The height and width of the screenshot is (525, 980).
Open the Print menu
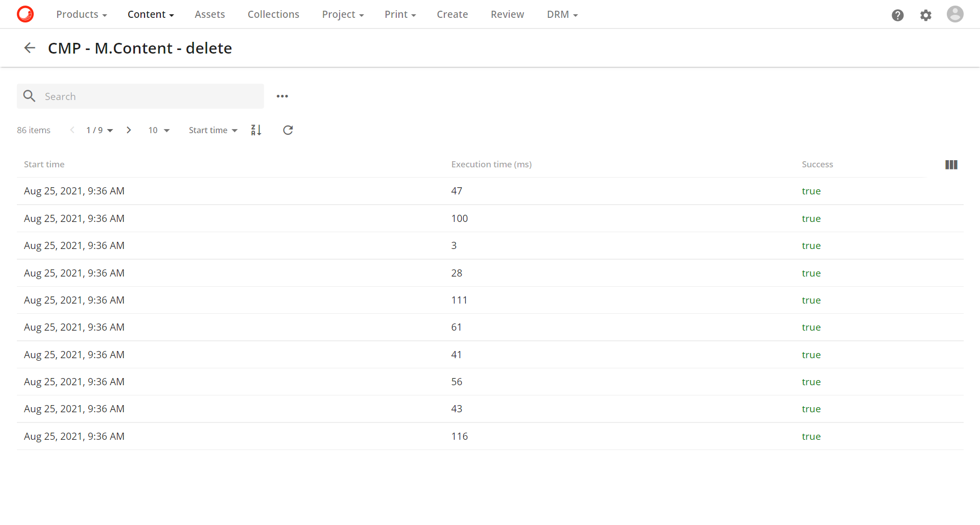pos(400,14)
